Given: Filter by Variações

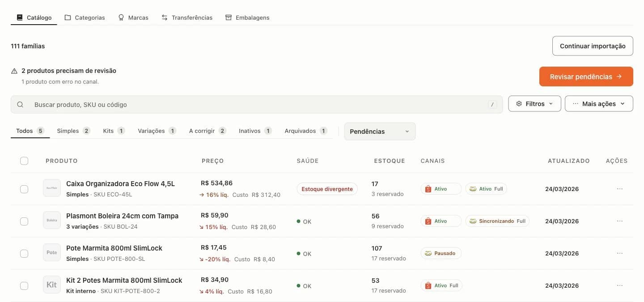Looking at the screenshot, I should click(157, 131).
